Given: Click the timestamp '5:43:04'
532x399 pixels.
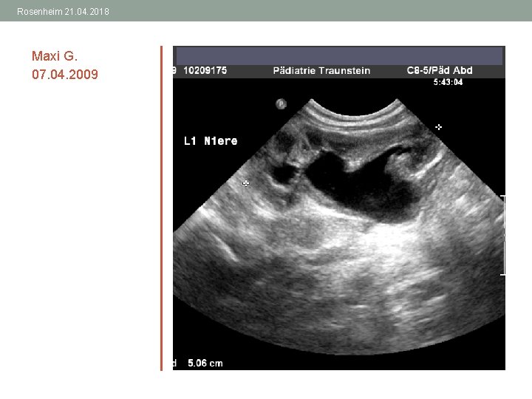Looking at the screenshot, I should [448, 82].
